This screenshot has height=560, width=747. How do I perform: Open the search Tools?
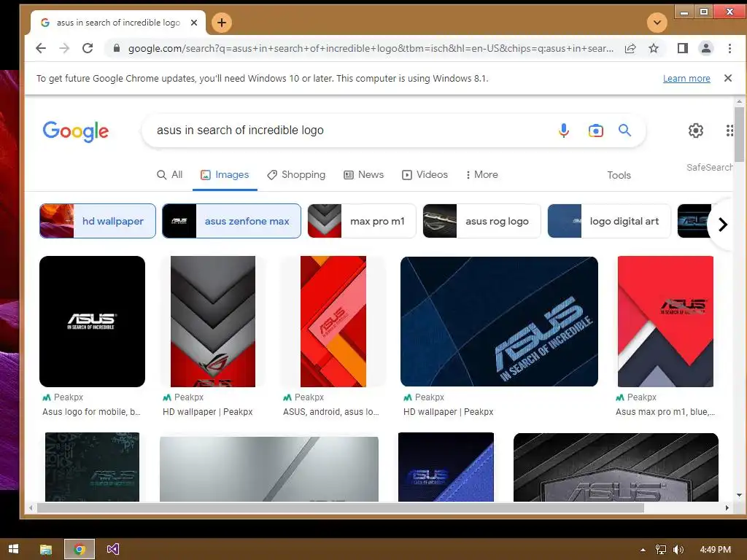(619, 175)
